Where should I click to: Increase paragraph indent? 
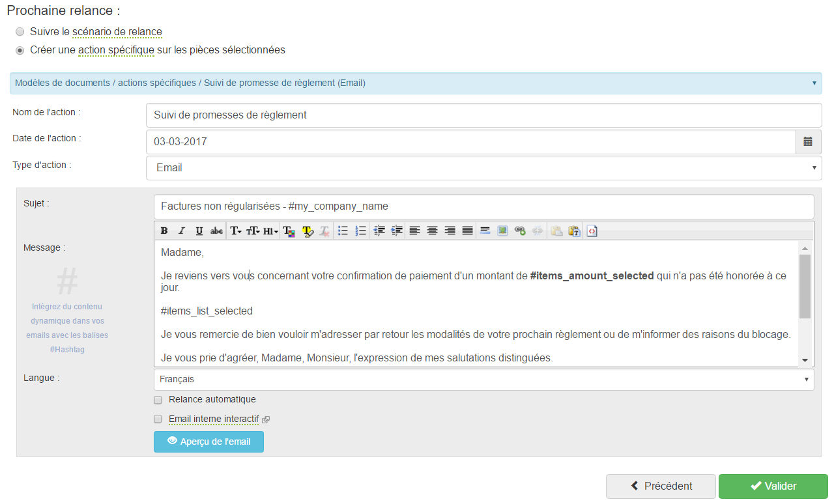[396, 231]
